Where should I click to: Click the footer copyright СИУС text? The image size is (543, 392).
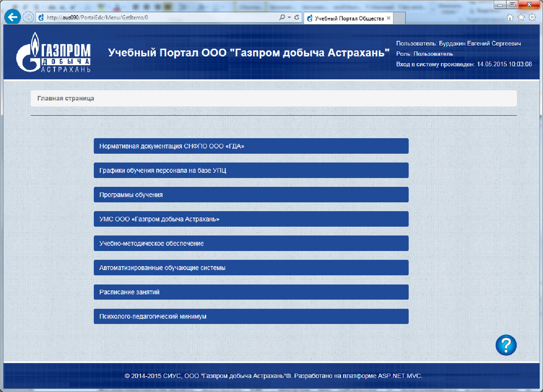(x=273, y=376)
